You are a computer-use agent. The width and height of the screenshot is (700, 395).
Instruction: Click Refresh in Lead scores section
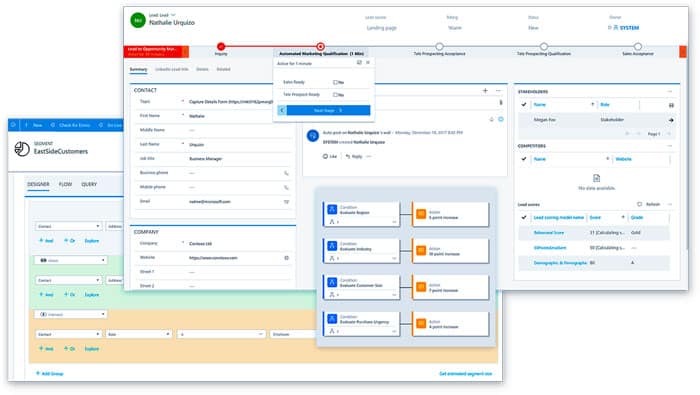tap(649, 204)
